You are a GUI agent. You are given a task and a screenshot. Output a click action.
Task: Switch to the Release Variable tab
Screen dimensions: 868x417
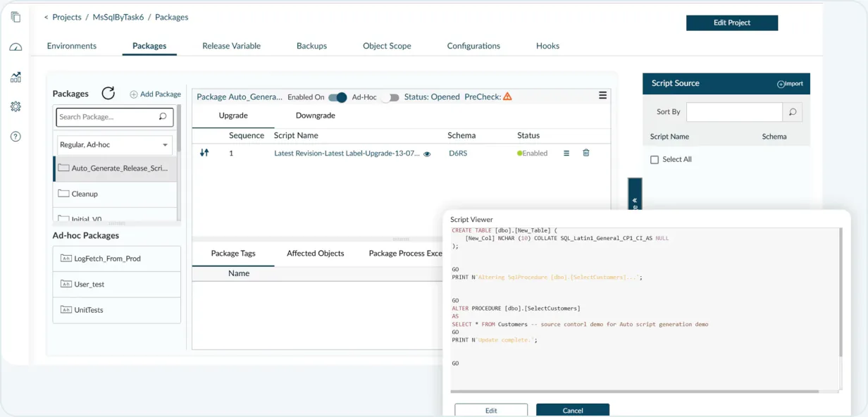click(x=231, y=46)
